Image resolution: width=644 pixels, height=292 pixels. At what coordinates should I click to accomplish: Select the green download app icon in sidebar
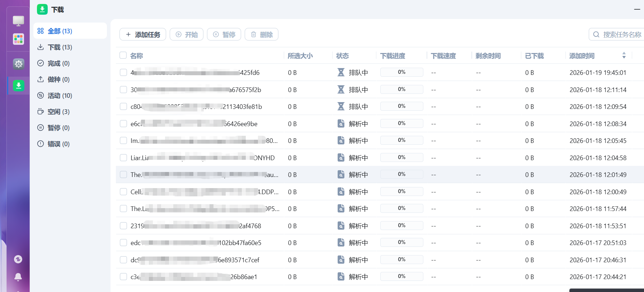[x=18, y=86]
